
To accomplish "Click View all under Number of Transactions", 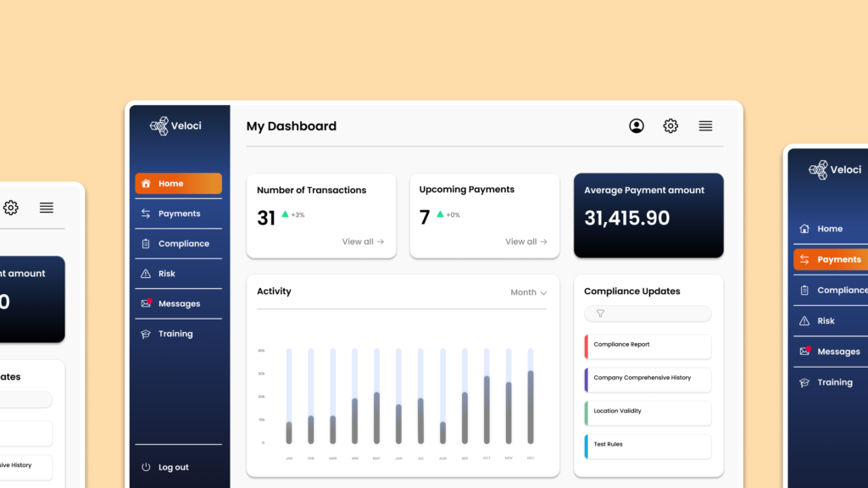I will (363, 241).
